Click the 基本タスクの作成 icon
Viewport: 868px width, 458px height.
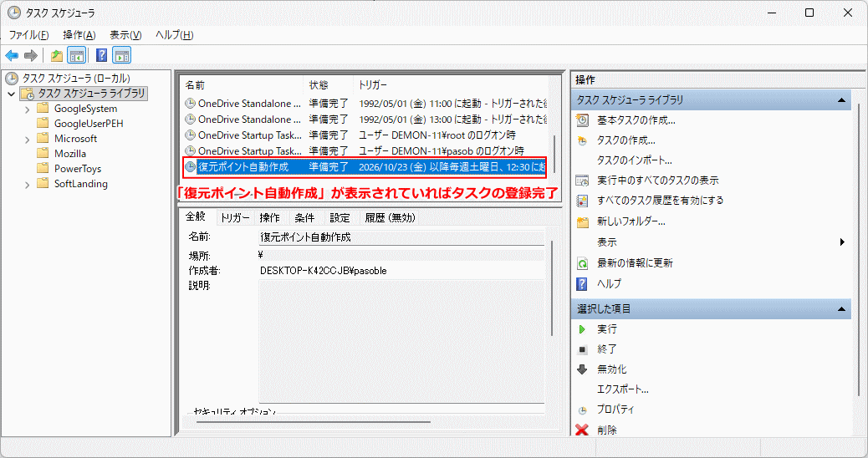582,120
